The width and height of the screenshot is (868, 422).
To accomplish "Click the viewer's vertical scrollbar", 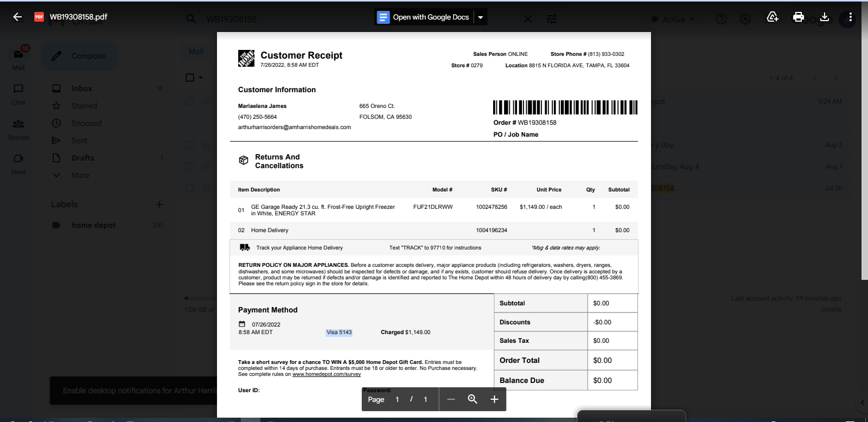I will click(864, 157).
